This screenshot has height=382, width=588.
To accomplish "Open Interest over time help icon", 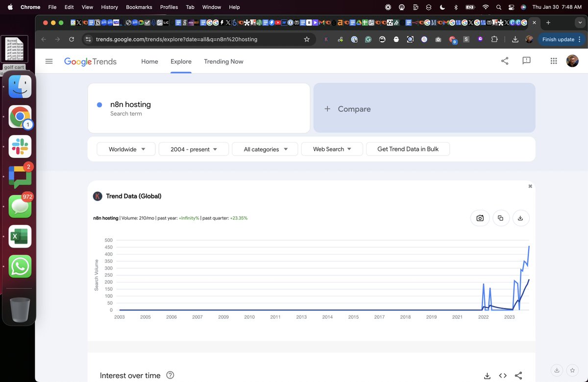I will click(x=170, y=375).
